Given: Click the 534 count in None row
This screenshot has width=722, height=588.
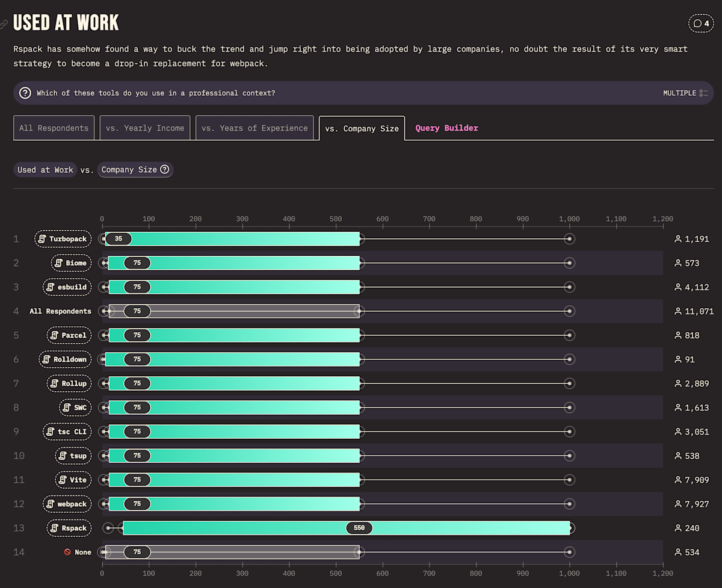Looking at the screenshot, I should point(692,552).
